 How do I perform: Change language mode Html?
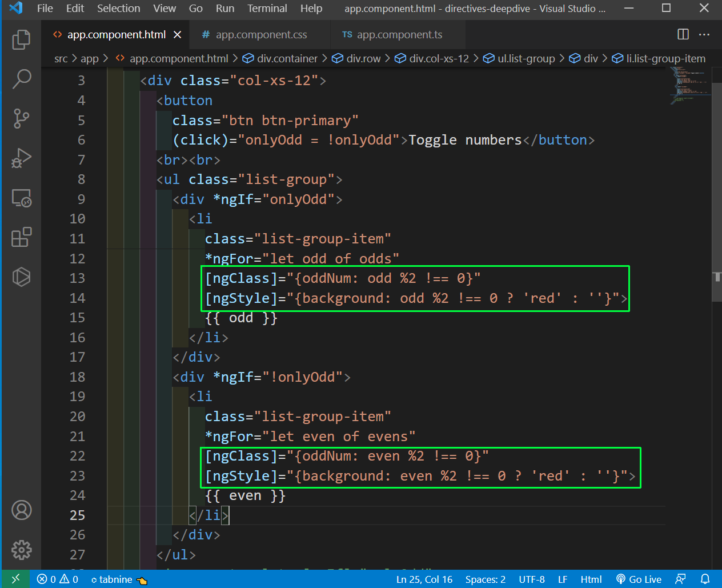591,579
